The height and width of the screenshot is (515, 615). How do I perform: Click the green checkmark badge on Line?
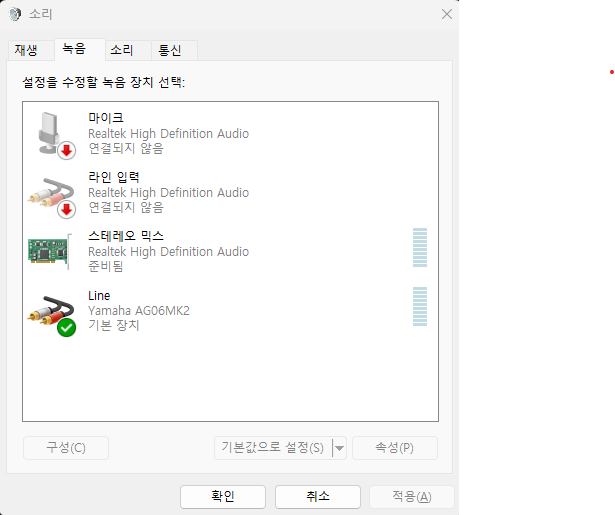pyautogui.click(x=67, y=327)
